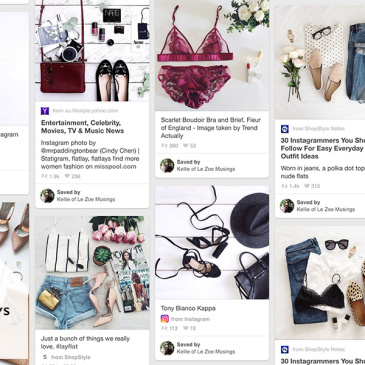Viewport: 365px width, 365px height.
Task: Click the Instagram logo icon
Action: [x=165, y=319]
